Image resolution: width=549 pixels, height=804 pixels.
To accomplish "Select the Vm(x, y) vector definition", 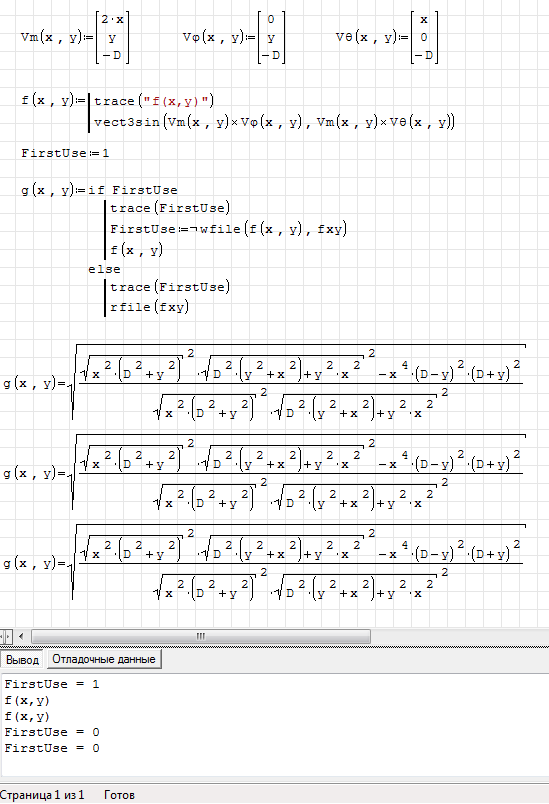I will click(75, 37).
